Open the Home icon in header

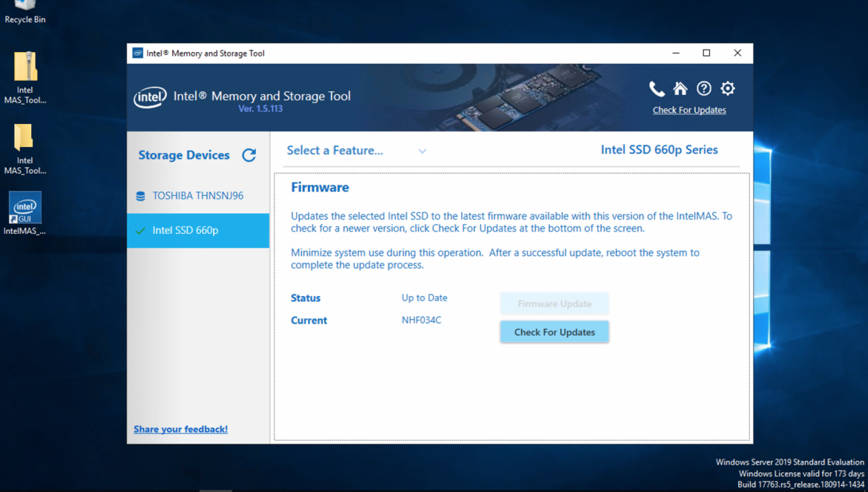(x=680, y=88)
